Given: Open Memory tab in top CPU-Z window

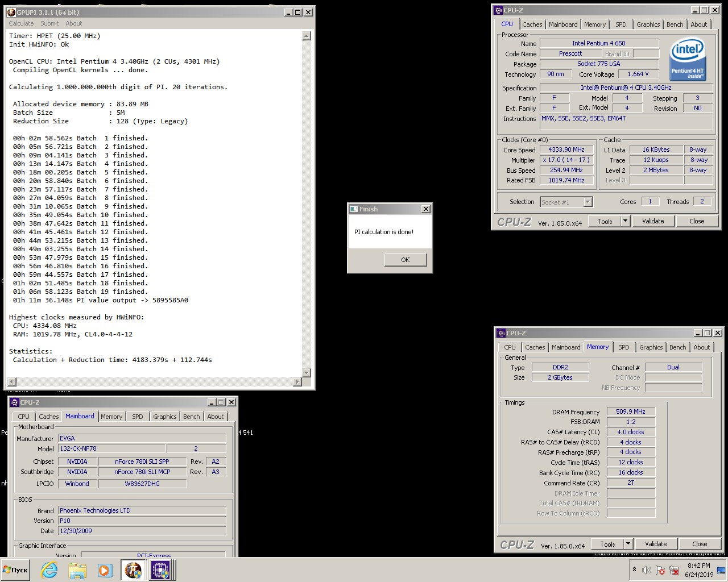Looking at the screenshot, I should [x=595, y=24].
